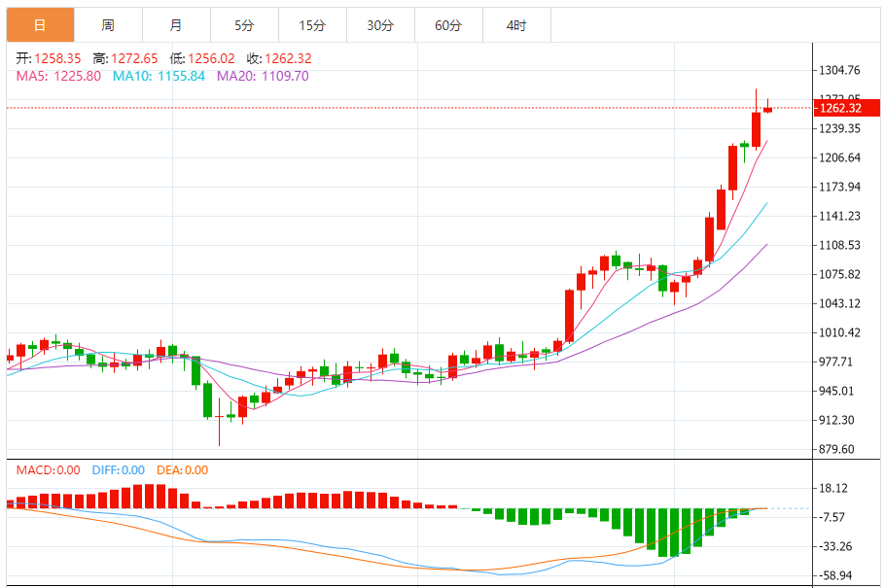Select the 日 daily timeframe tab
885x588 pixels.
coord(40,25)
